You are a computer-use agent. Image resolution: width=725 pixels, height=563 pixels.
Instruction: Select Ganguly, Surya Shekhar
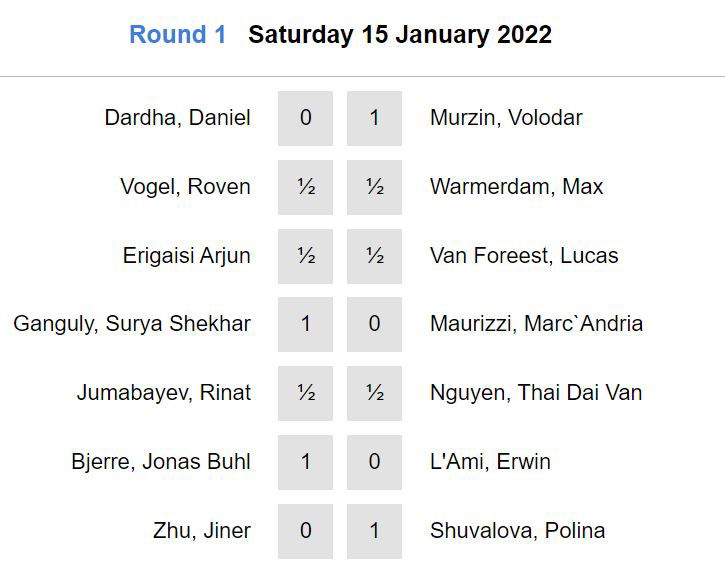click(132, 324)
